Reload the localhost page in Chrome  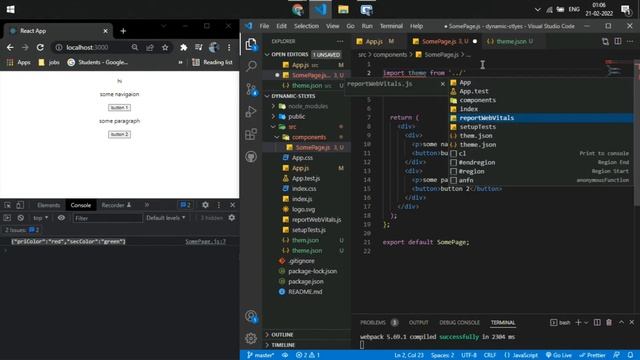pyautogui.click(x=40, y=47)
